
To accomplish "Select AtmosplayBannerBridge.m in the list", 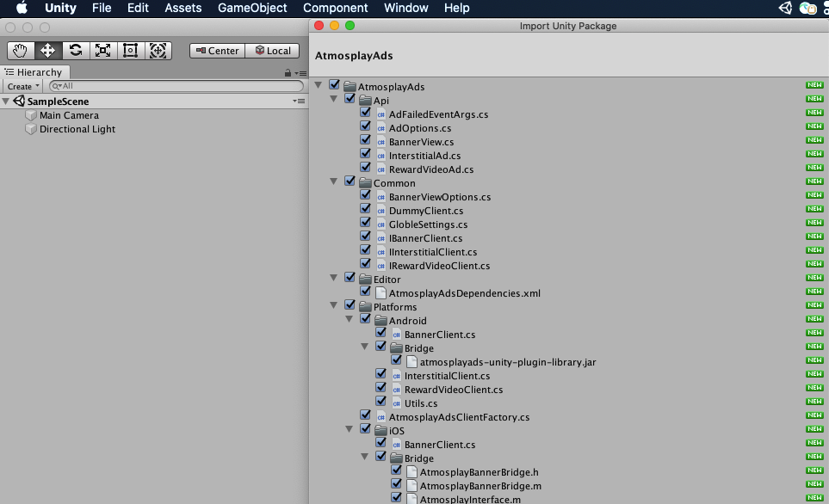I will [x=480, y=486].
